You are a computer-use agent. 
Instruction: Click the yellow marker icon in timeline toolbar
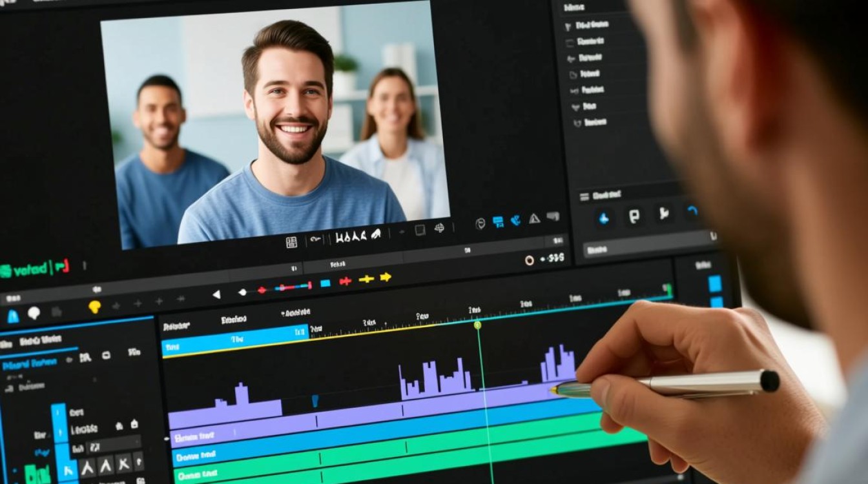[x=95, y=307]
